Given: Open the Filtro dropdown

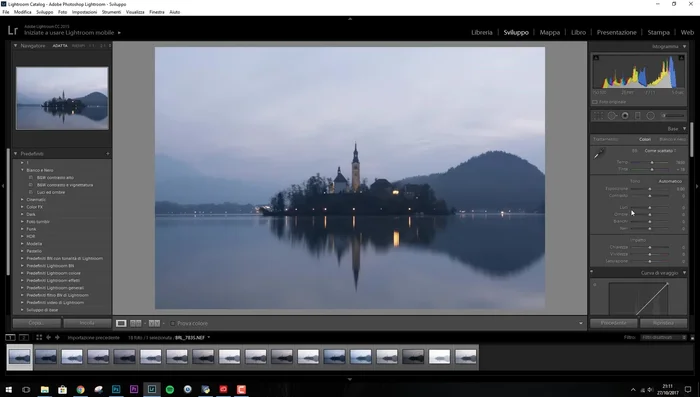Looking at the screenshot, I should pyautogui.click(x=663, y=338).
